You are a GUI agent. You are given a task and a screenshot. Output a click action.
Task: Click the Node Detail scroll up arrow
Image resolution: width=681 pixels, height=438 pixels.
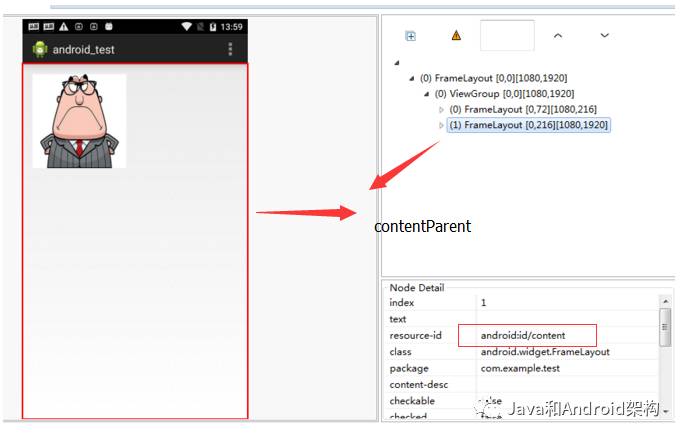pyautogui.click(x=665, y=301)
